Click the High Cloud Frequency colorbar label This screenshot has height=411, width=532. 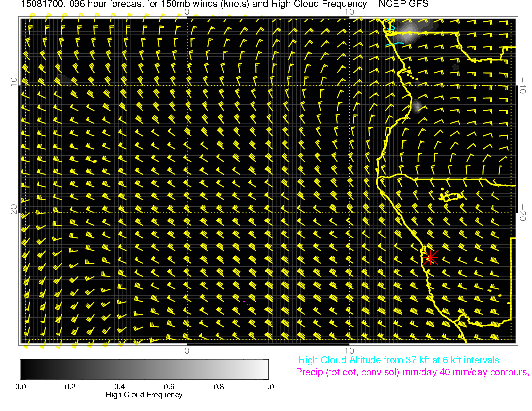[144, 395]
